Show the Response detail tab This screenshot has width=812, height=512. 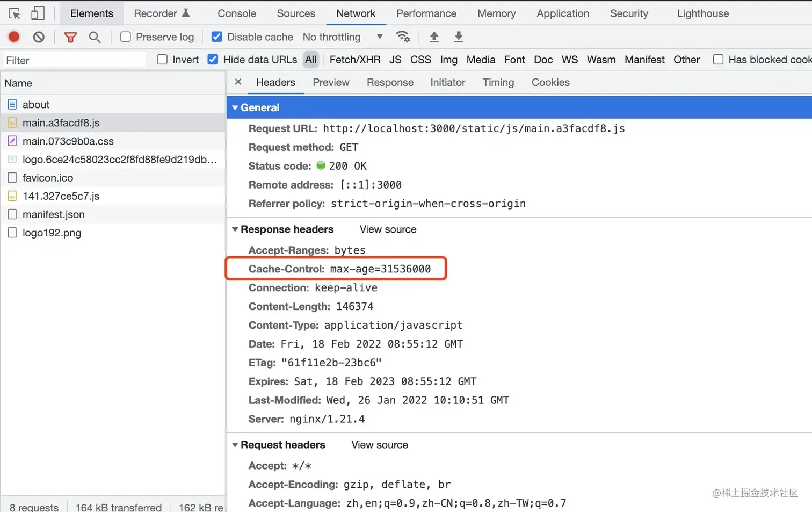(390, 82)
